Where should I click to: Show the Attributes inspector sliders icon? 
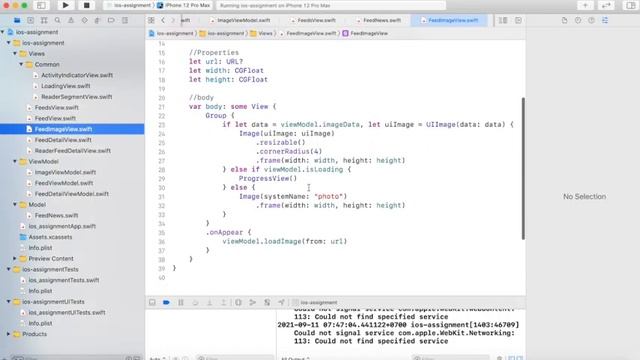pyautogui.click(x=605, y=20)
